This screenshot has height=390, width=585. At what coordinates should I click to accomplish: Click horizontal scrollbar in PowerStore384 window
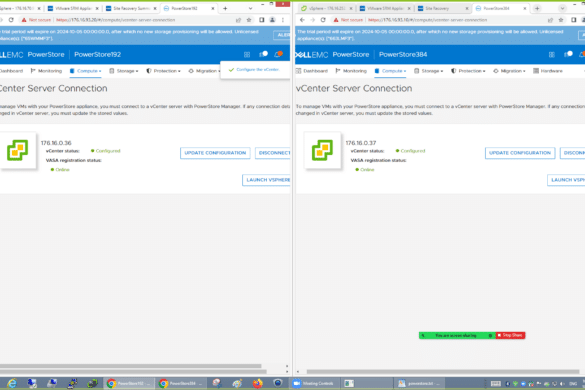pyautogui.click(x=442, y=372)
